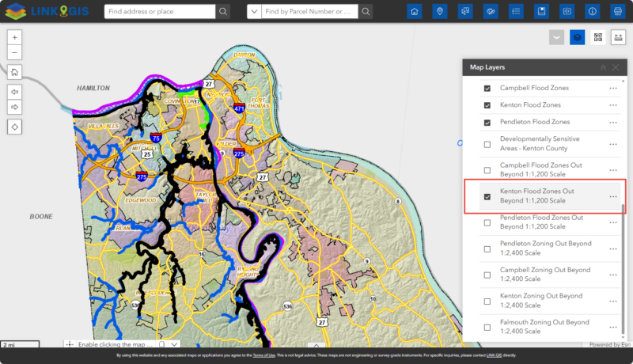Check Pendleton Flood Zones Out Beyond 1:1,200
The image size is (633, 364).
click(x=487, y=223)
